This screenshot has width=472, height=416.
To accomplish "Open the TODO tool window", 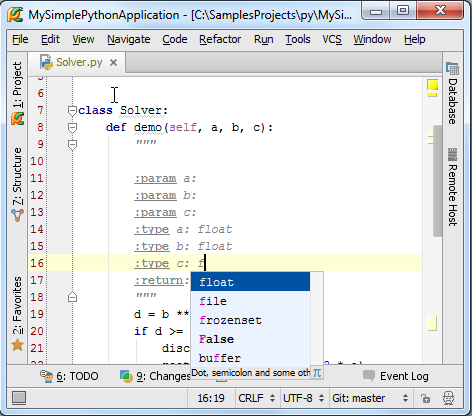I will (x=69, y=376).
